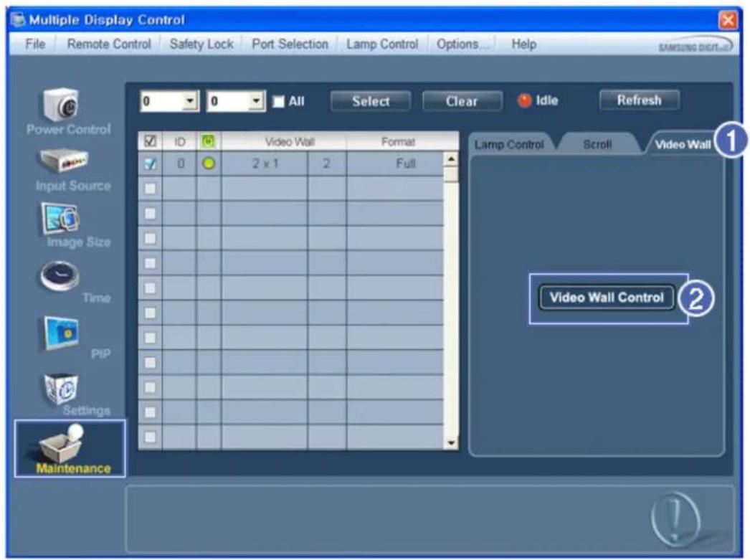Click the Refresh button

(639, 100)
